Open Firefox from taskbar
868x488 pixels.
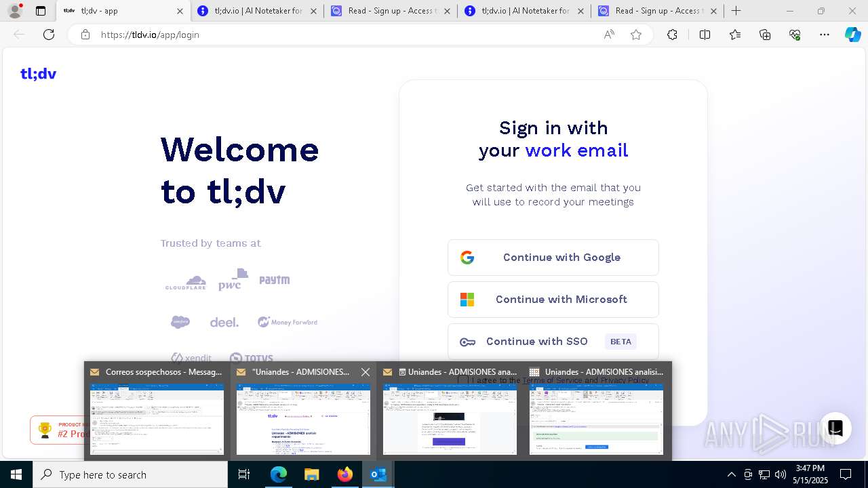(x=344, y=474)
